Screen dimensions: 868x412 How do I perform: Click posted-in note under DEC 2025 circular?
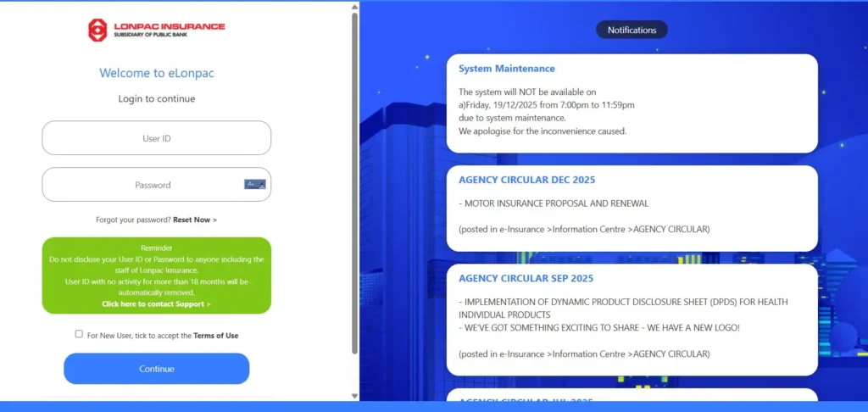tap(584, 229)
